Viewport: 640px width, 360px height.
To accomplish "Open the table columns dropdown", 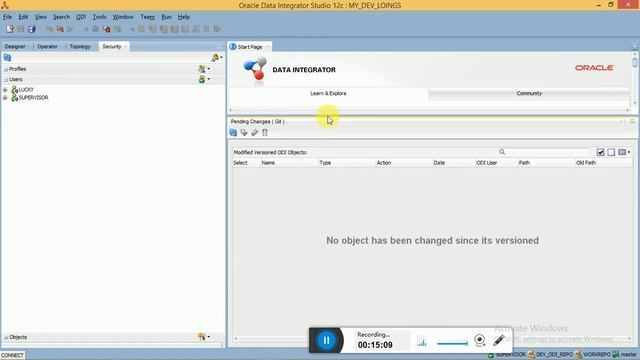I will [x=624, y=152].
